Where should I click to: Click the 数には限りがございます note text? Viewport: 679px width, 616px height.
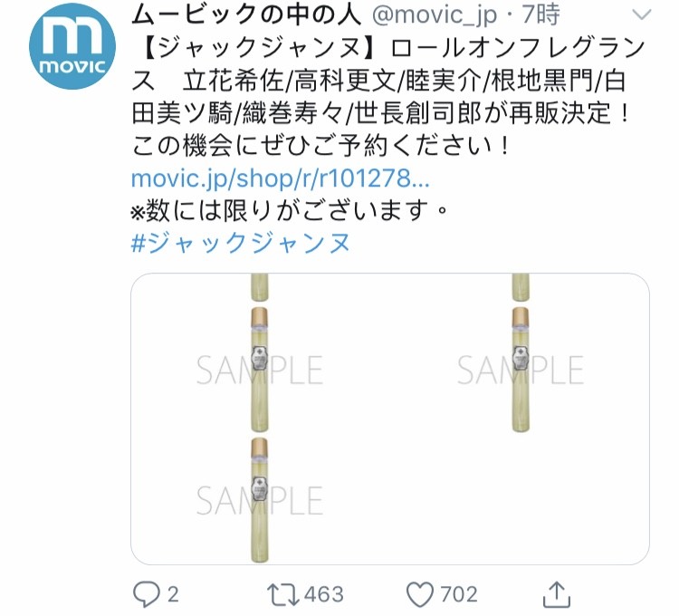click(289, 210)
